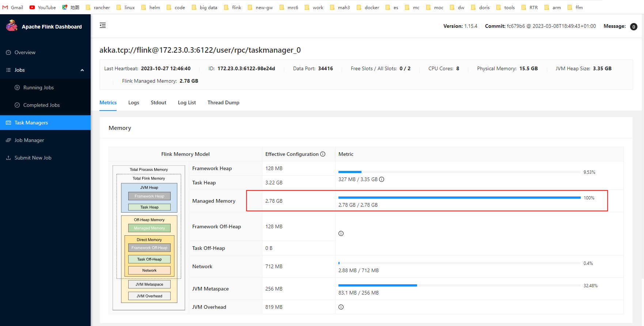This screenshot has height=326, width=644.
Task: Open the rancher bookmark folder
Action: (x=98, y=7)
